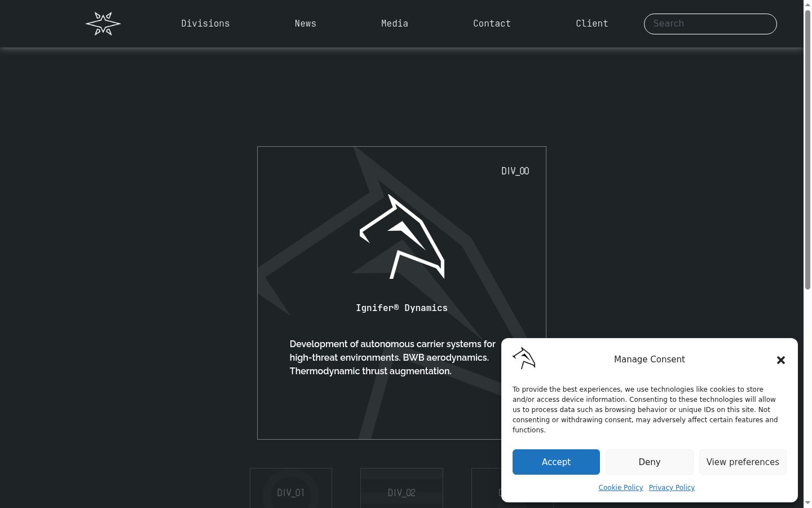
Task: Click the Manage Consent heading
Action: click(x=650, y=360)
